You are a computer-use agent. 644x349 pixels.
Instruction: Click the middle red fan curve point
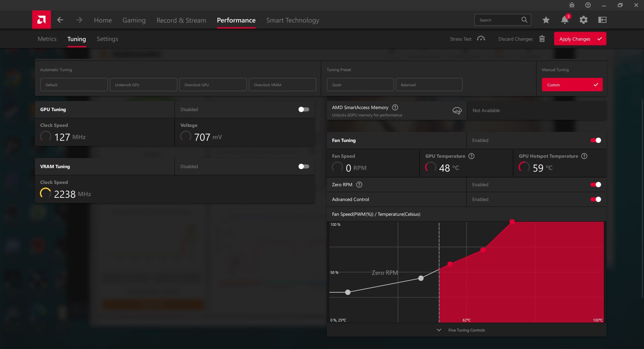(x=483, y=250)
